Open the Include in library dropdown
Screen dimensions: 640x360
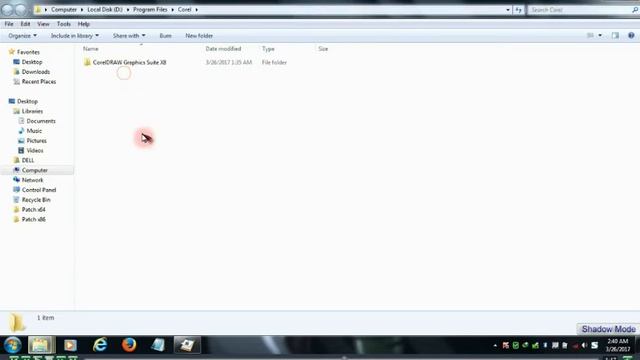pos(75,36)
